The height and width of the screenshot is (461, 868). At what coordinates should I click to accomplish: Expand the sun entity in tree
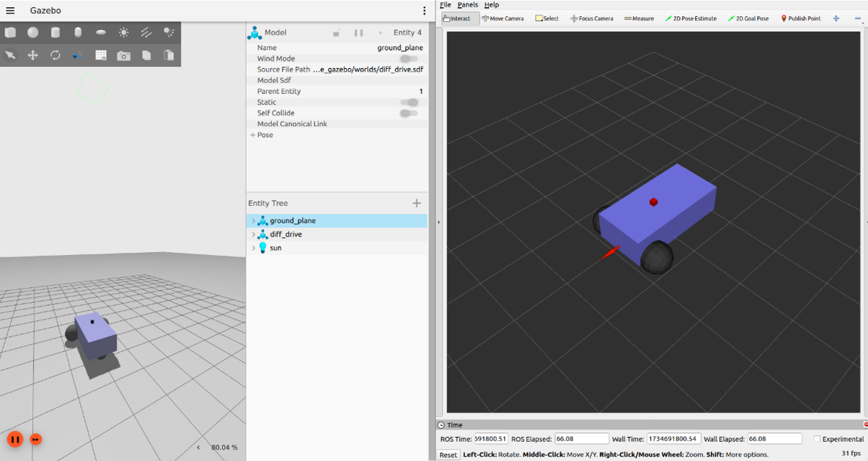coord(254,248)
